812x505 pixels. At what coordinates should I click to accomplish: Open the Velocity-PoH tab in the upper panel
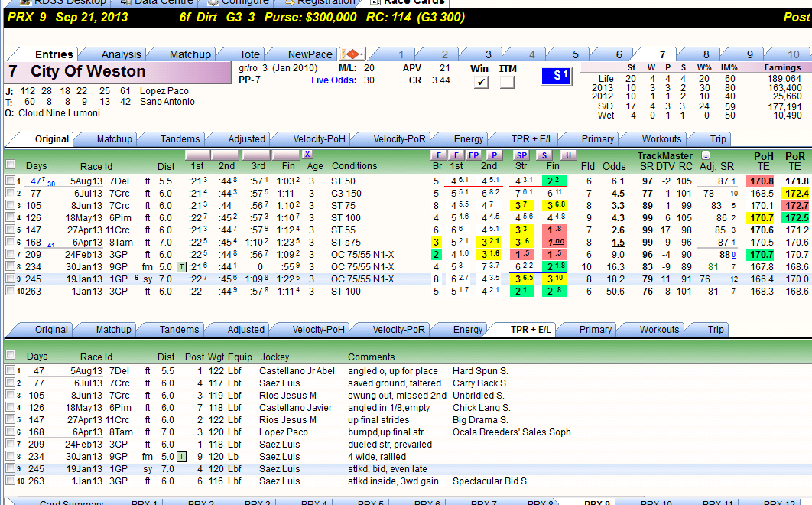[319, 139]
